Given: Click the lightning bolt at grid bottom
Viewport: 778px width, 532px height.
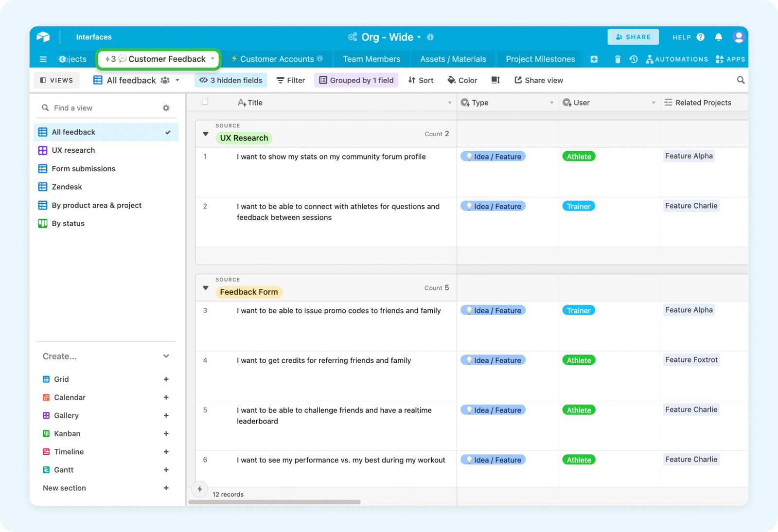Looking at the screenshot, I should point(200,489).
